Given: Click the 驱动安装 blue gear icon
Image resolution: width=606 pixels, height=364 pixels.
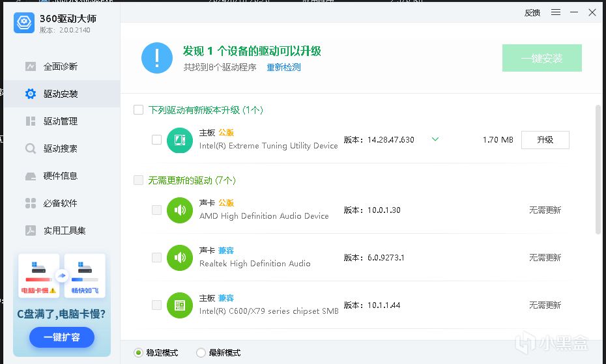Looking at the screenshot, I should tap(31, 94).
